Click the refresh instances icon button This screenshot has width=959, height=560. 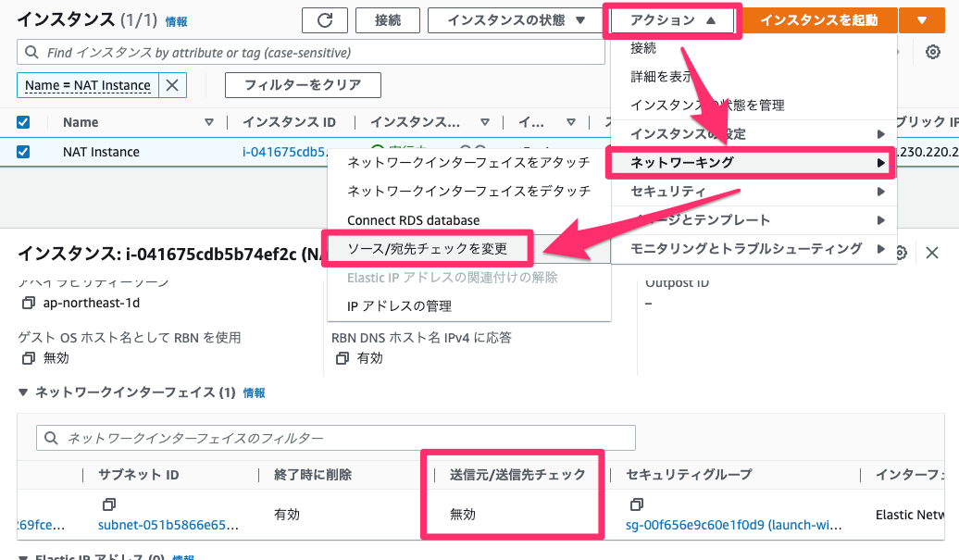pos(325,20)
